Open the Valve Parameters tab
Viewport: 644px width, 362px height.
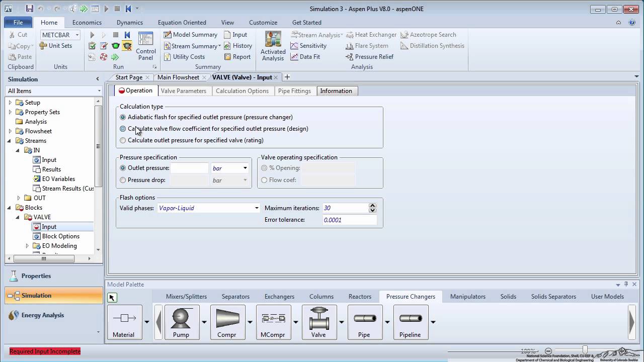pyautogui.click(x=183, y=91)
